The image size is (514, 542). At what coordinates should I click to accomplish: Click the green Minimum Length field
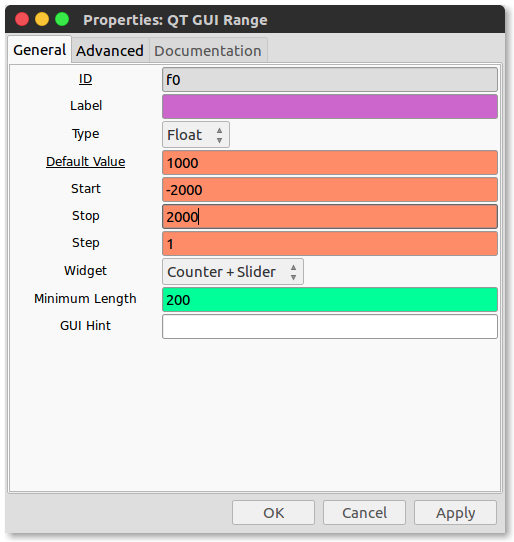330,300
